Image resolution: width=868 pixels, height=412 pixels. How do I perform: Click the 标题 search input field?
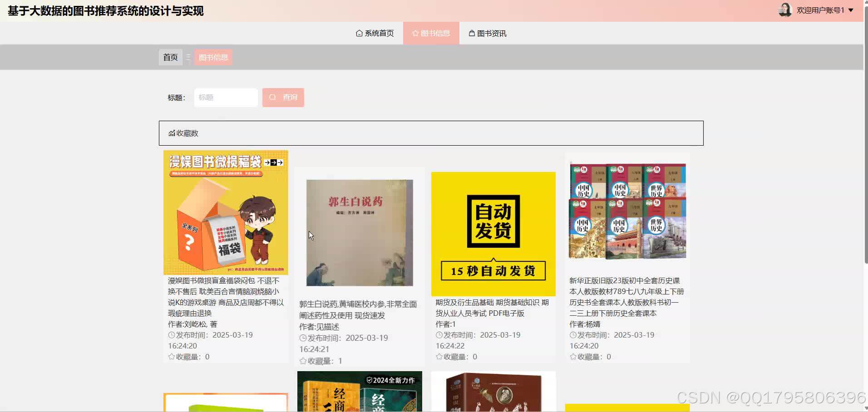point(226,97)
